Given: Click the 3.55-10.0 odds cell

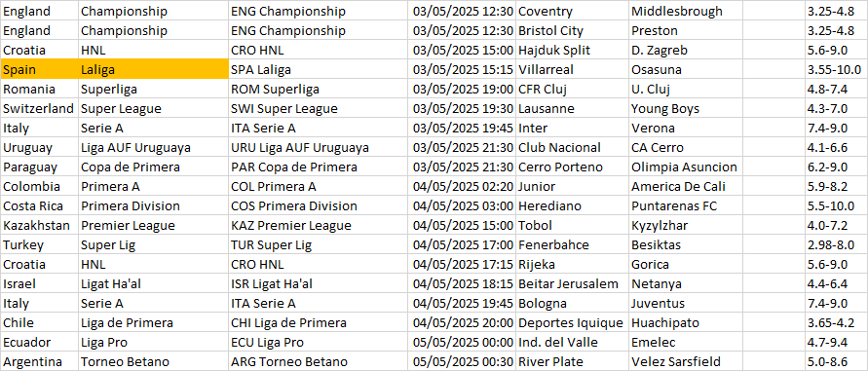Looking at the screenshot, I should click(x=837, y=70).
